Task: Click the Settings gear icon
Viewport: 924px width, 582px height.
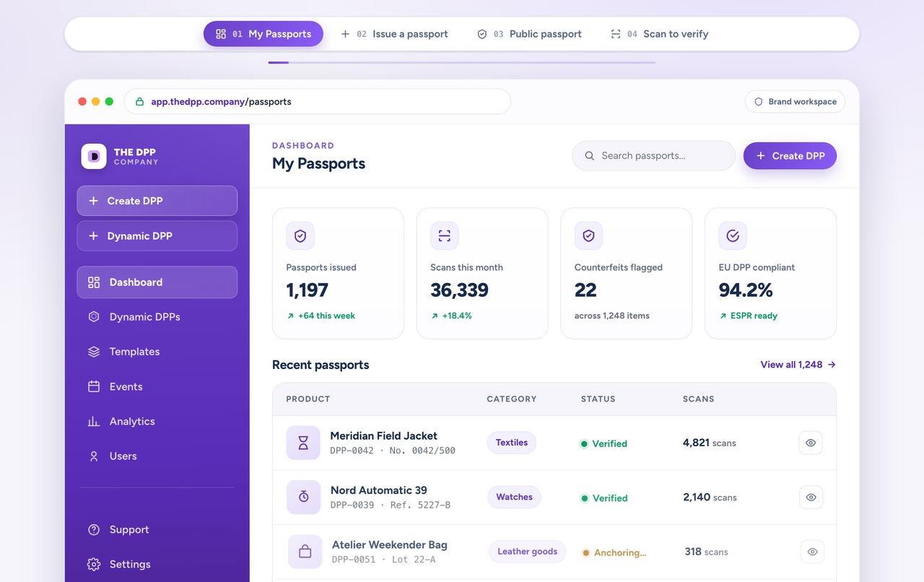Action: click(x=94, y=565)
